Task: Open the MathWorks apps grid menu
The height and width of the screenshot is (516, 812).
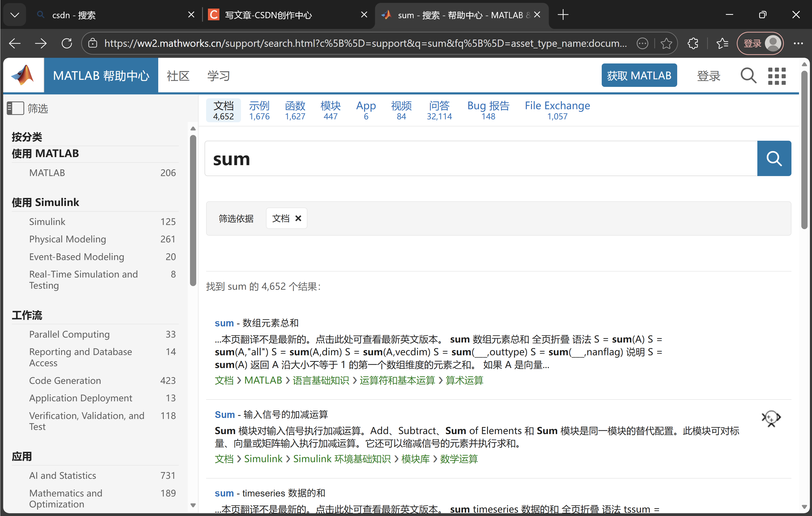Action: tap(776, 76)
